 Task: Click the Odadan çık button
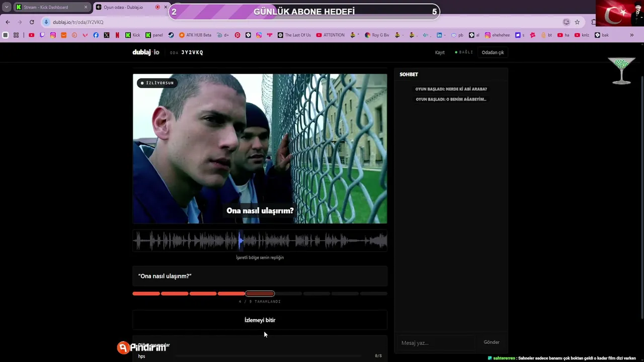click(x=493, y=52)
